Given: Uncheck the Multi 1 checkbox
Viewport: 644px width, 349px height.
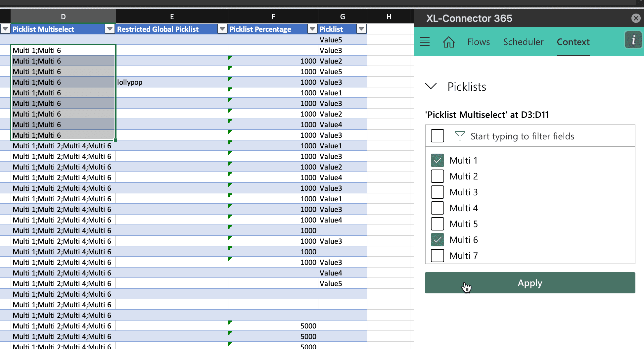Looking at the screenshot, I should point(437,160).
